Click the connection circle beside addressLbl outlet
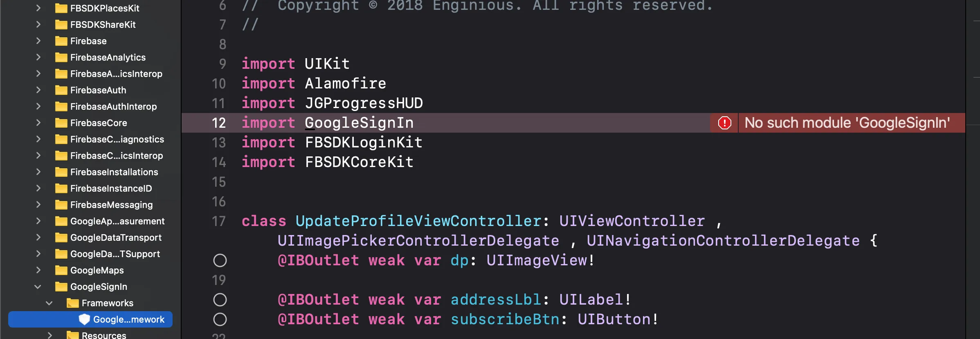 click(x=220, y=300)
